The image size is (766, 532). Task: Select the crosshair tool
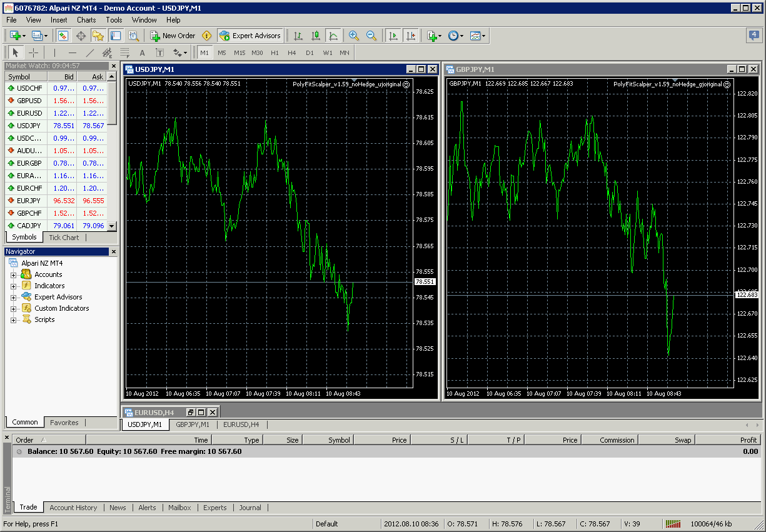[x=33, y=53]
